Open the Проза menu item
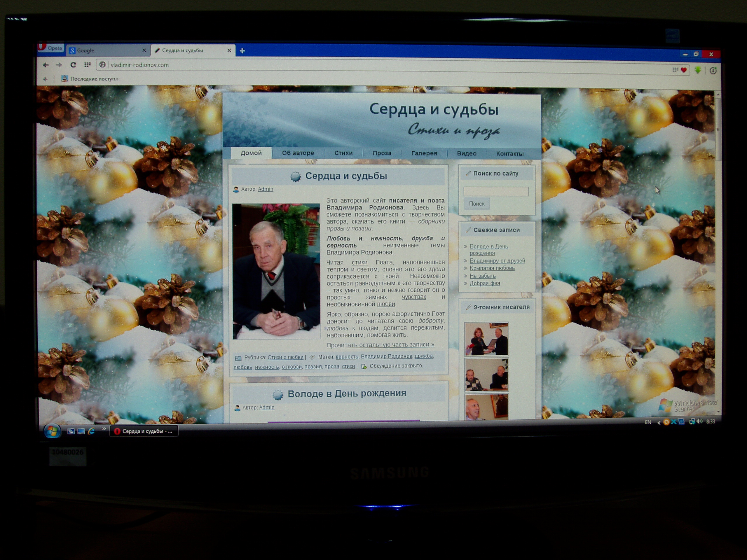747x560 pixels. coord(382,153)
